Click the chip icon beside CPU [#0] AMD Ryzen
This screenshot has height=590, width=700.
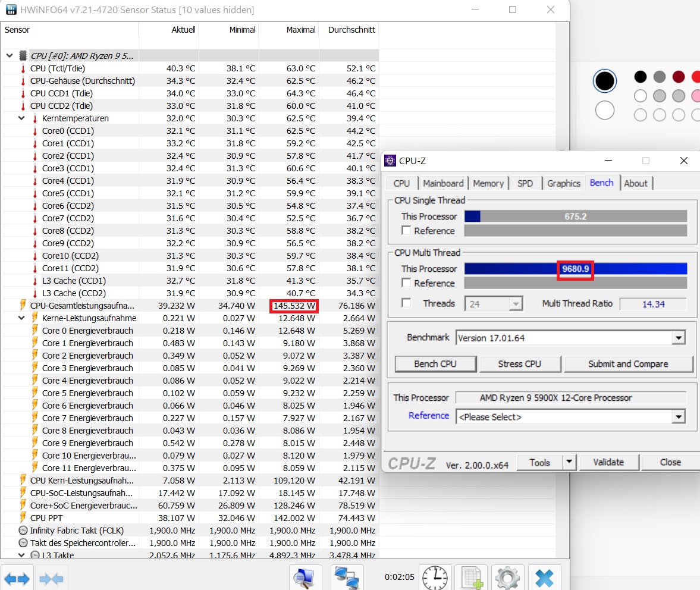tap(23, 56)
